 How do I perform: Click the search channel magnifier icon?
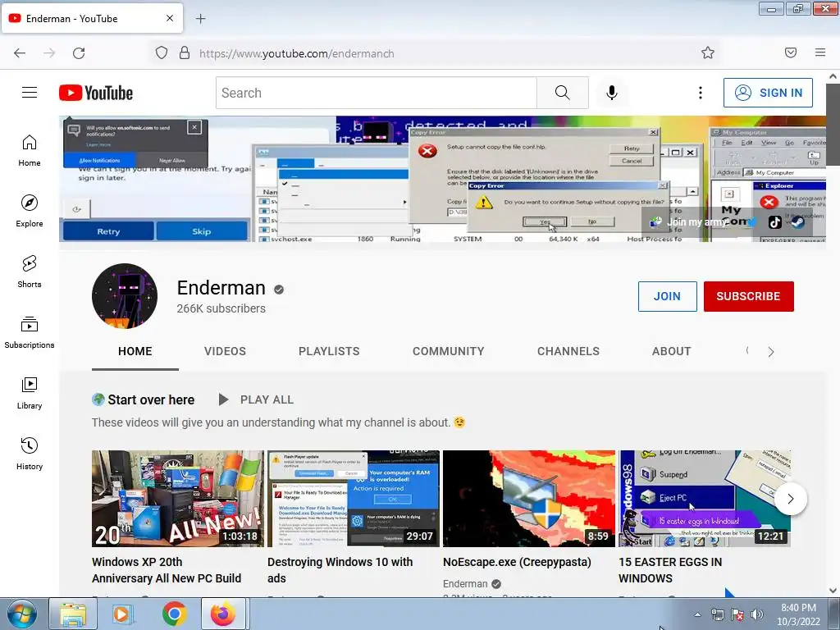click(747, 351)
